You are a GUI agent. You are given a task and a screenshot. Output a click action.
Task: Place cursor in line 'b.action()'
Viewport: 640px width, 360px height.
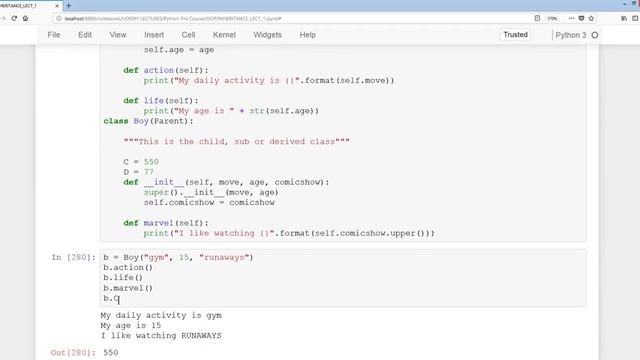128,267
